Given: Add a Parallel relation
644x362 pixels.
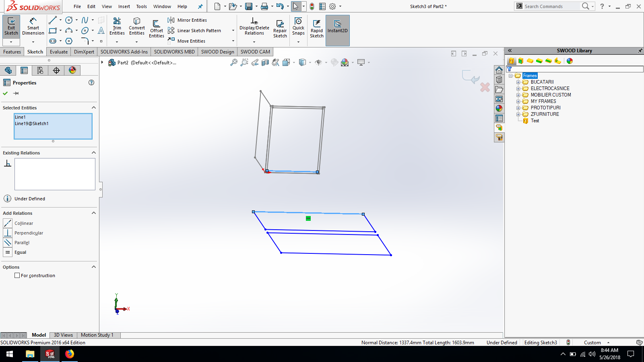Looking at the screenshot, I should [x=17, y=243].
